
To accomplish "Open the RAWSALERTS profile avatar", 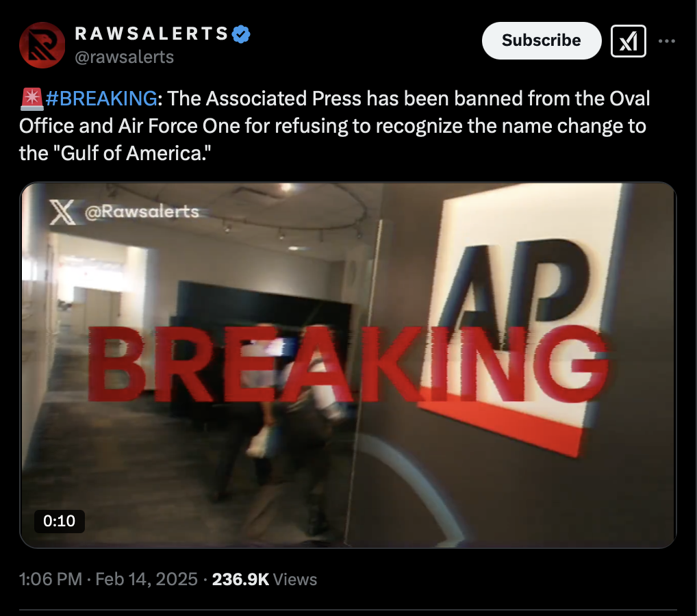I will point(42,45).
